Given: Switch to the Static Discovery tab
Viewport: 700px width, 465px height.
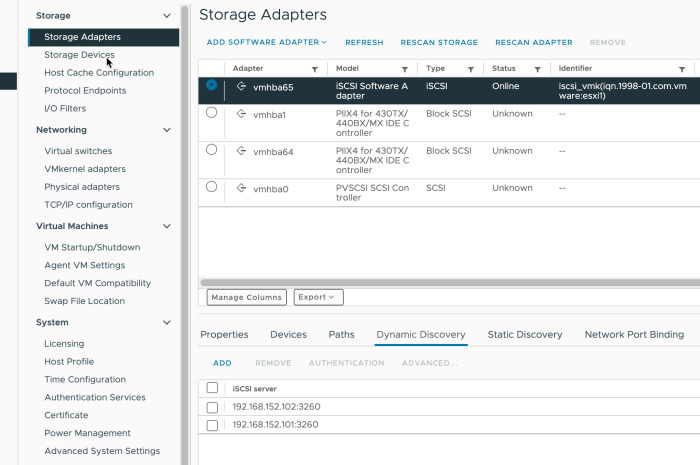Looking at the screenshot, I should click(x=524, y=335).
